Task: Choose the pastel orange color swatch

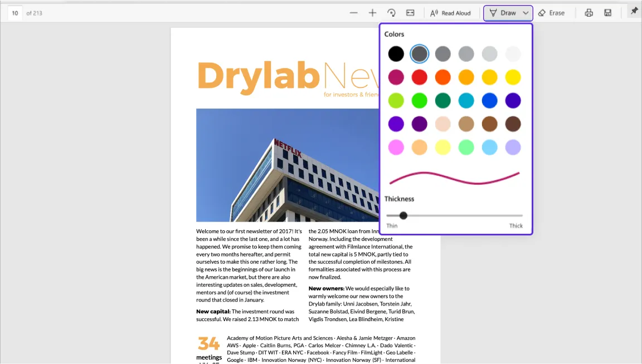Action: (419, 147)
